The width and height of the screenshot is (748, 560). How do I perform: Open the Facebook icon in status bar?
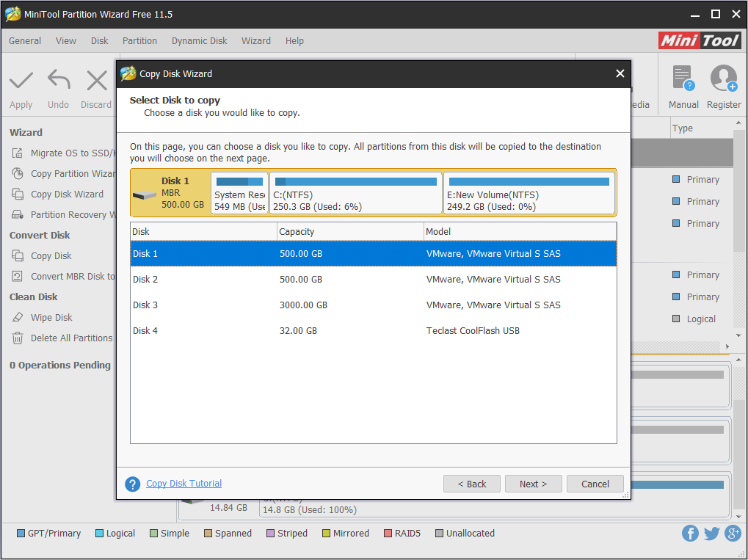coord(690,534)
